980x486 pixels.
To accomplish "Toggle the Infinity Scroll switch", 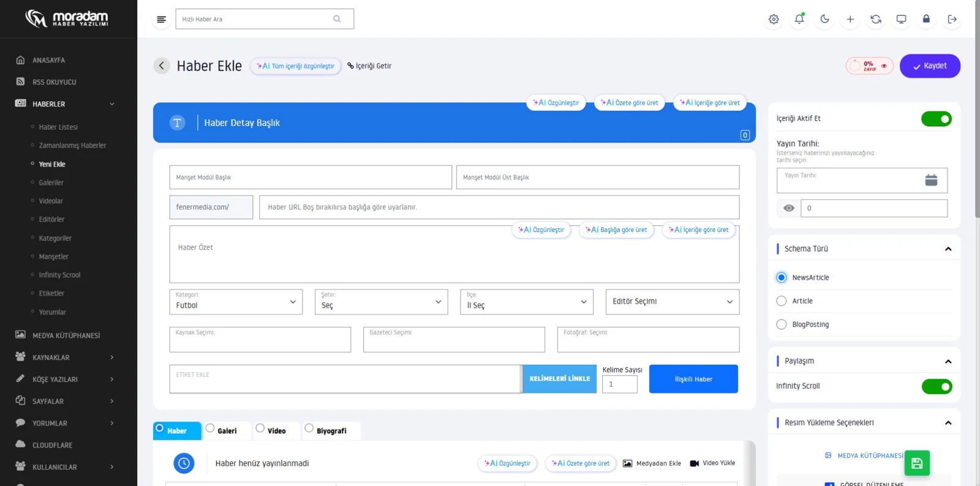I will (x=937, y=386).
